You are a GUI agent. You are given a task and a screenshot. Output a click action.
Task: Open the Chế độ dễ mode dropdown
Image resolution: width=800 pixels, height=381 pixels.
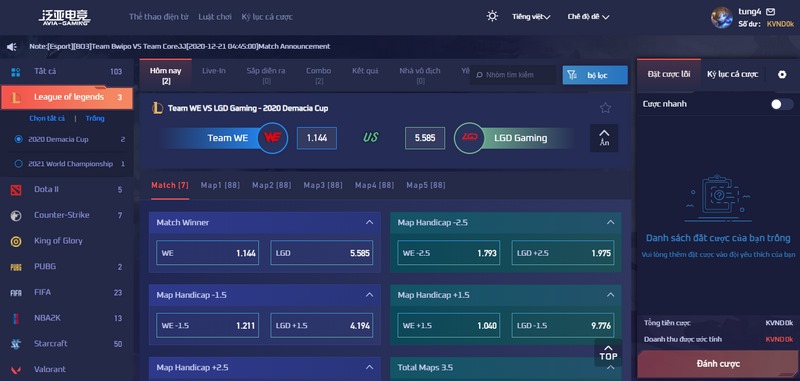tap(588, 17)
